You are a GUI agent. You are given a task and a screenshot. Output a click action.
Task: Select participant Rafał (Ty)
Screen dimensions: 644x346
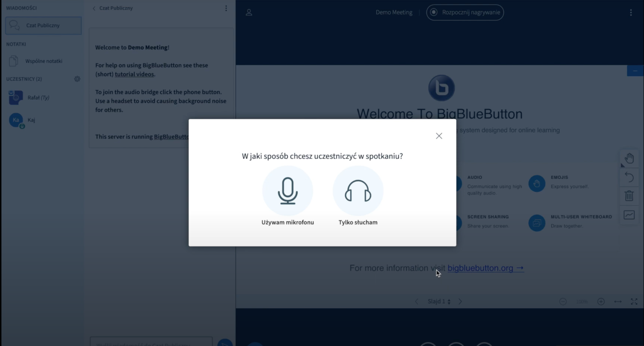[x=43, y=97]
